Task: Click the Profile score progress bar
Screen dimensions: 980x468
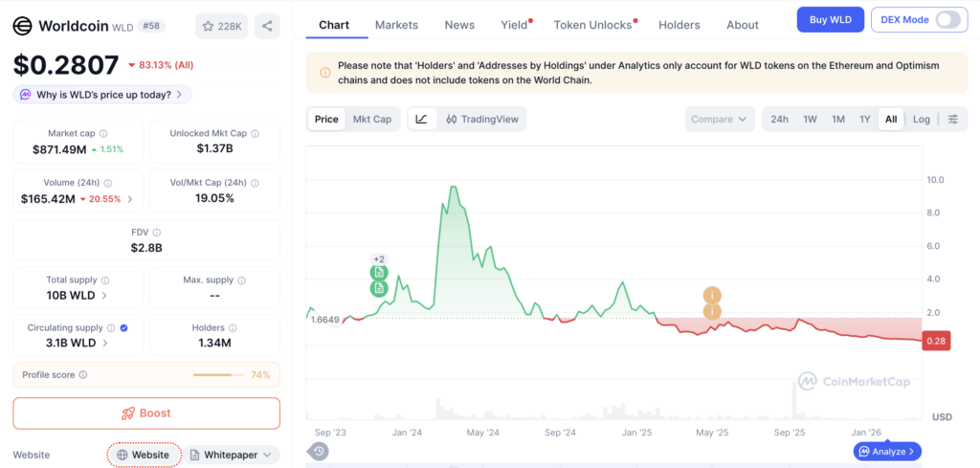Action: point(219,375)
